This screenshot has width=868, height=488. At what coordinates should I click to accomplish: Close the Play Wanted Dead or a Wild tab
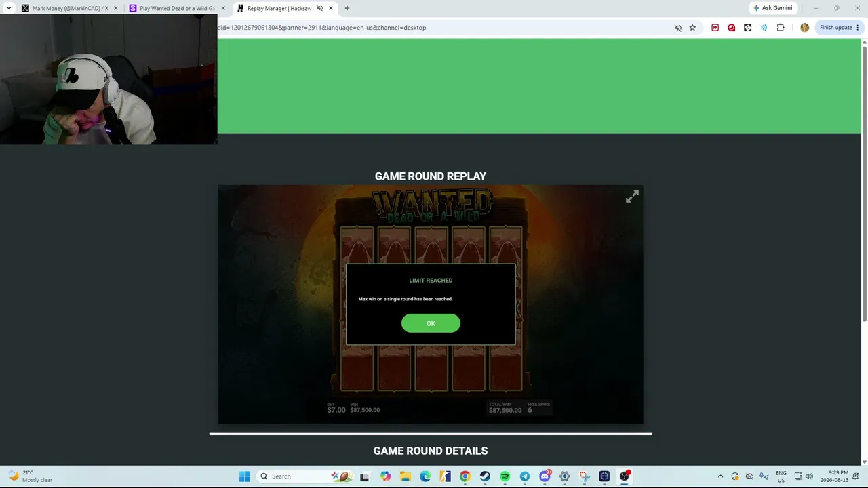223,8
